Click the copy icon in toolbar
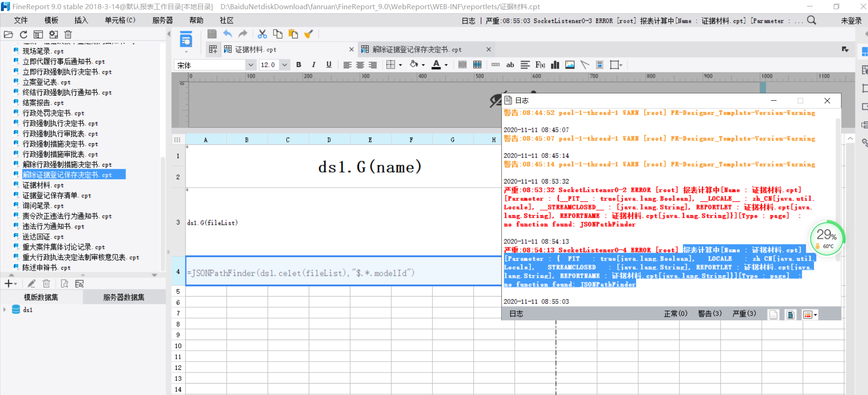 tap(278, 34)
